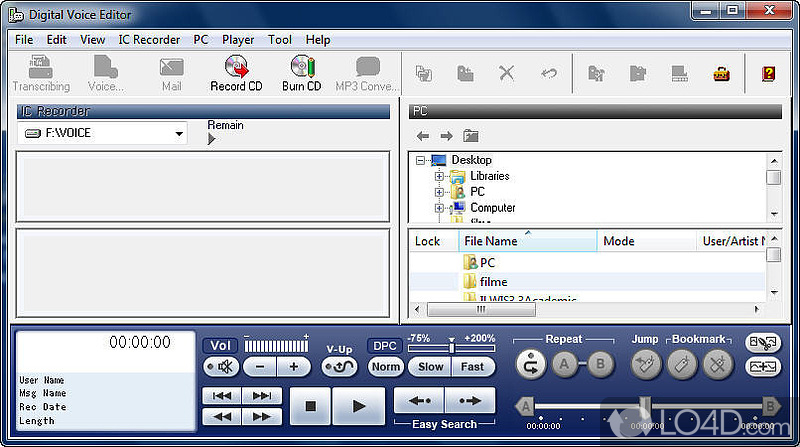Viewport: 800px width, 447px height.
Task: Easy Search backward
Action: 419,401
